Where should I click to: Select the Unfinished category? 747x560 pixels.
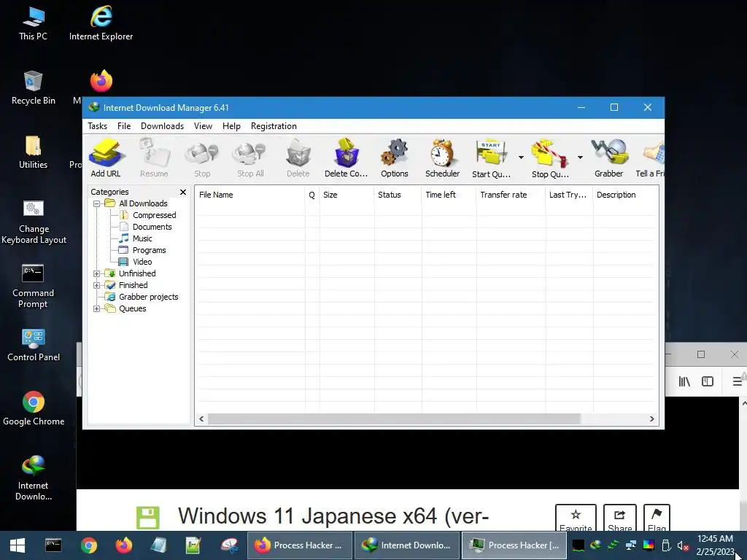point(137,274)
